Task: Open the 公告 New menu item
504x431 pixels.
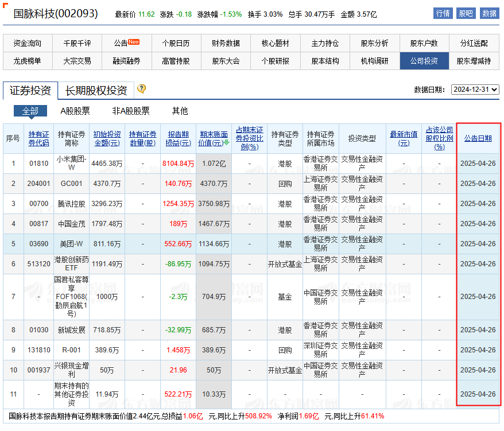Action: (127, 44)
